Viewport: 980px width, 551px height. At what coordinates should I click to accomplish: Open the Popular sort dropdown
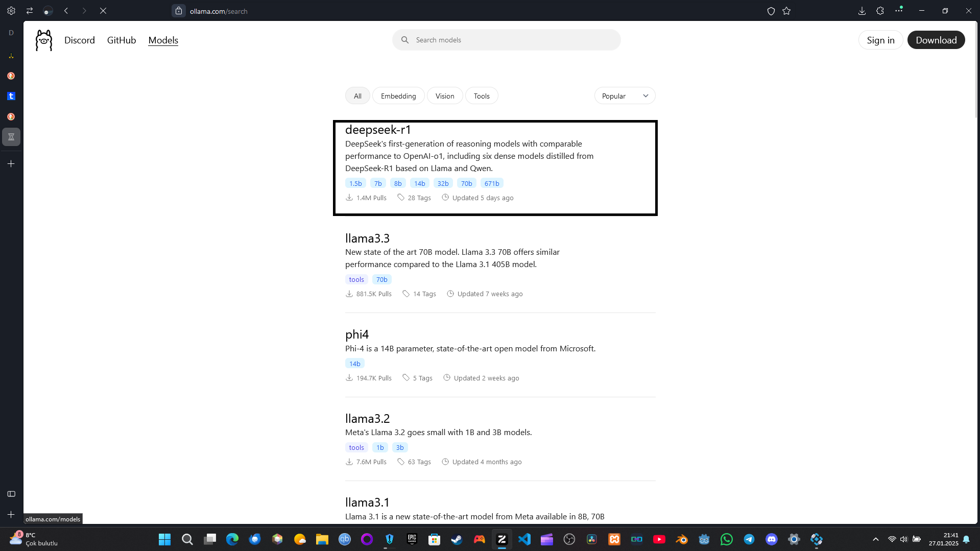coord(625,96)
